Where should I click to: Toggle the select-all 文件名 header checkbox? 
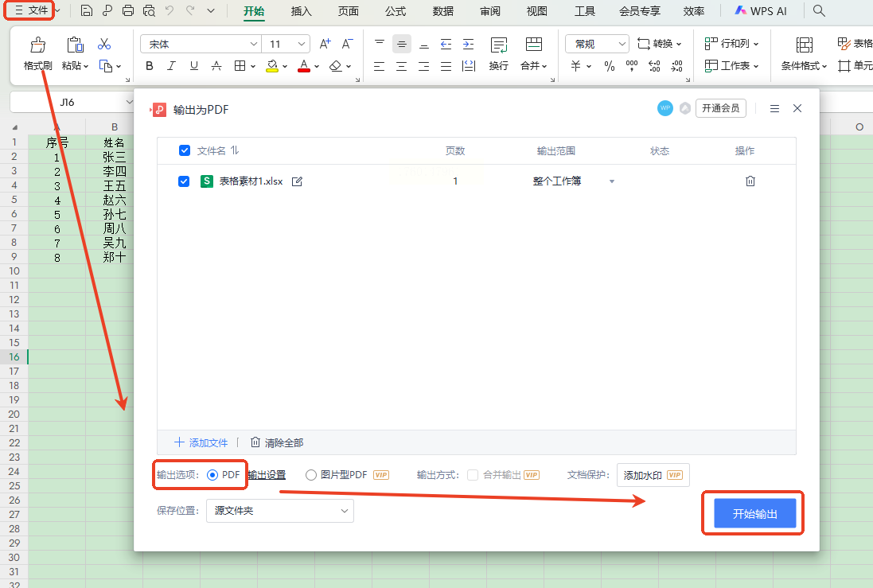185,150
